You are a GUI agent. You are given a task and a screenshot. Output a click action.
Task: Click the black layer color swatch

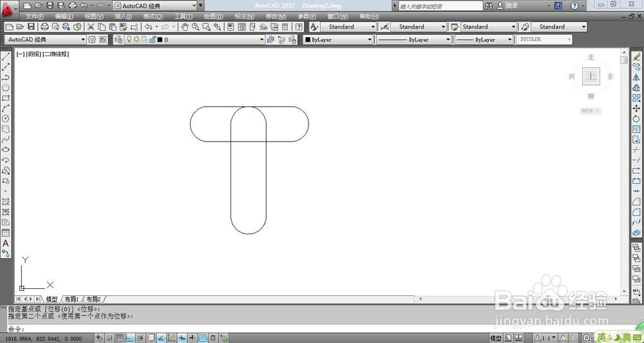click(160, 40)
